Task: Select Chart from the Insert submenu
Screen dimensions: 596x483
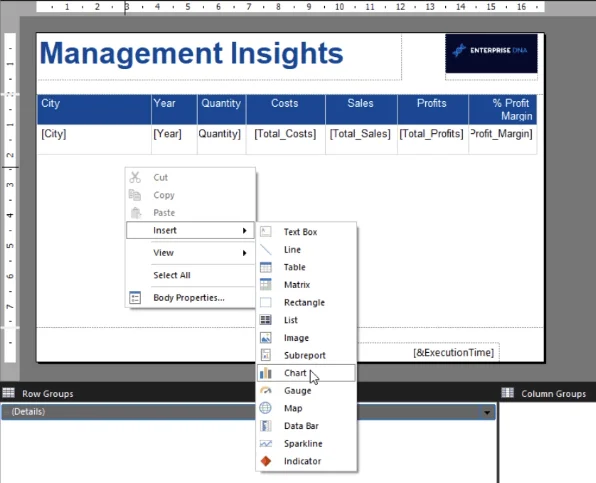Action: click(x=306, y=373)
